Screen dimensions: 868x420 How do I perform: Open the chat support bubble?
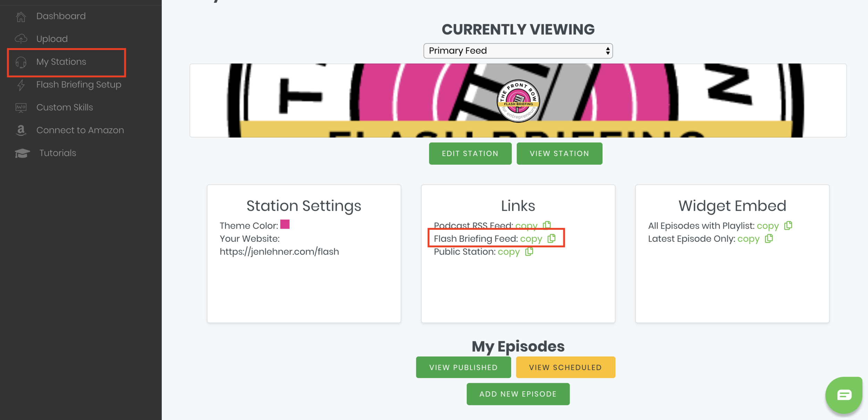(x=844, y=395)
